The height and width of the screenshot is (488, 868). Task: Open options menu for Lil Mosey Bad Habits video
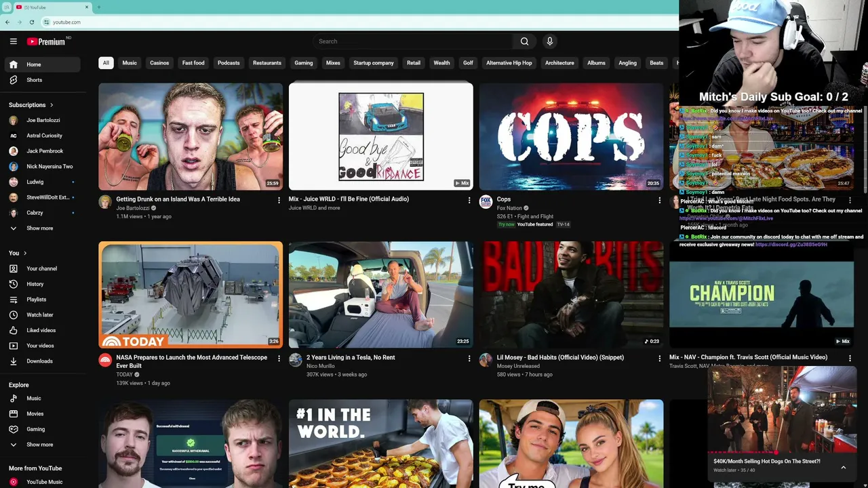click(660, 359)
